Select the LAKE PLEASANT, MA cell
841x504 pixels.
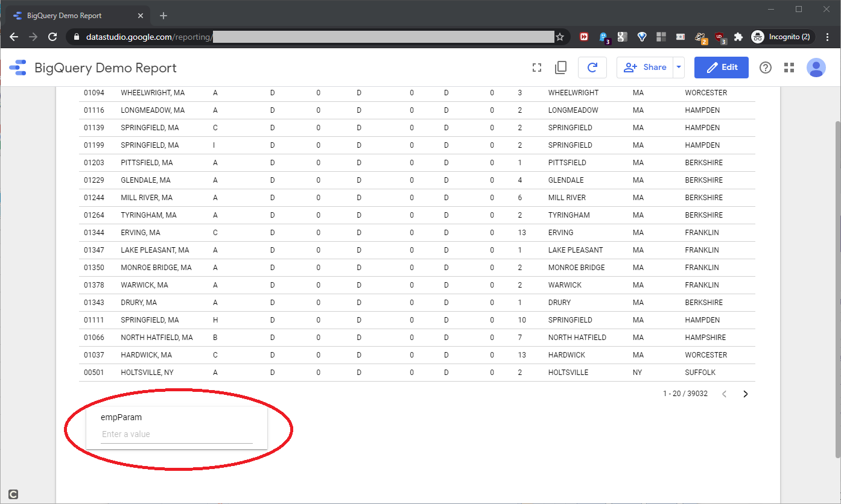point(155,250)
